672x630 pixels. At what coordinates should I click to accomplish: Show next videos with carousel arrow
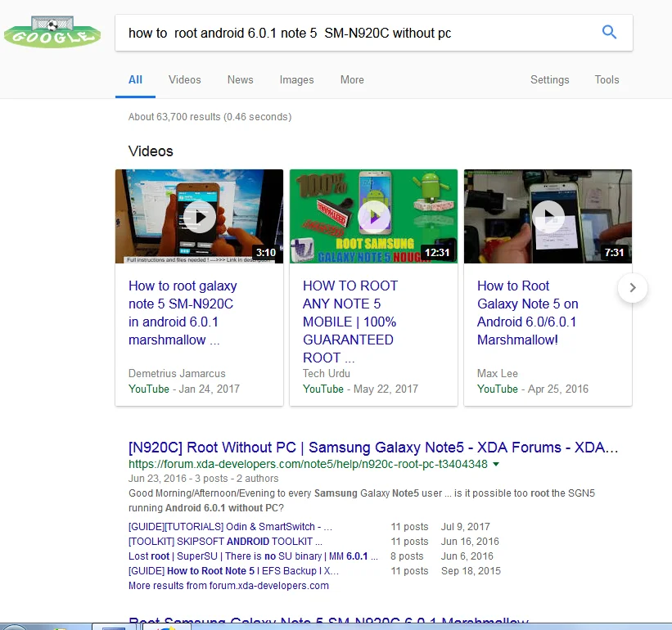coord(633,288)
